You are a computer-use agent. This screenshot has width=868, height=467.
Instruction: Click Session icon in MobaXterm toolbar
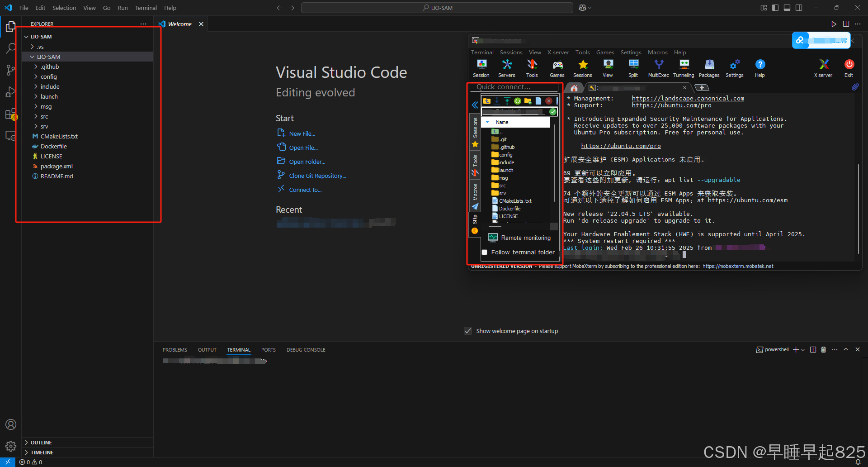pyautogui.click(x=481, y=68)
